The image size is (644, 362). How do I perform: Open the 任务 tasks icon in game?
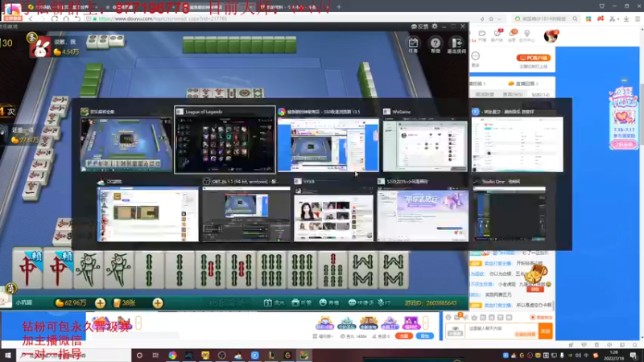413,45
